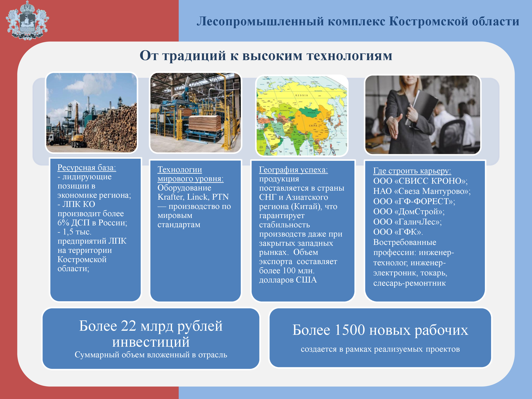
Task: Click the 'Более 1500 новых рабочих' headline
Action: coord(380,330)
